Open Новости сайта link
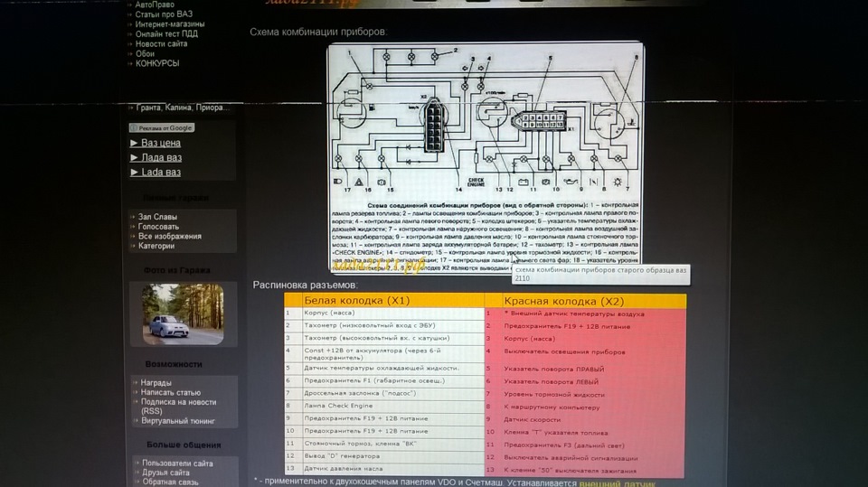Viewport: 868px width, 487px height. [161, 43]
